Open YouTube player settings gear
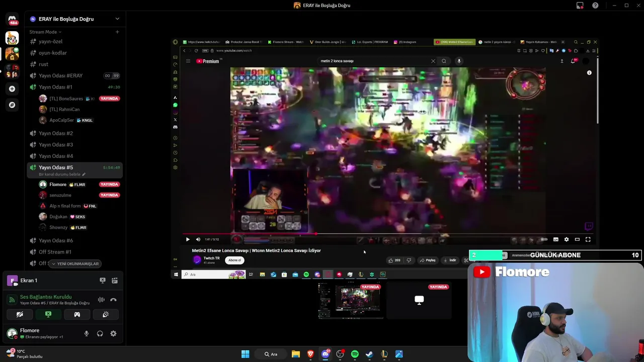 [567, 239]
